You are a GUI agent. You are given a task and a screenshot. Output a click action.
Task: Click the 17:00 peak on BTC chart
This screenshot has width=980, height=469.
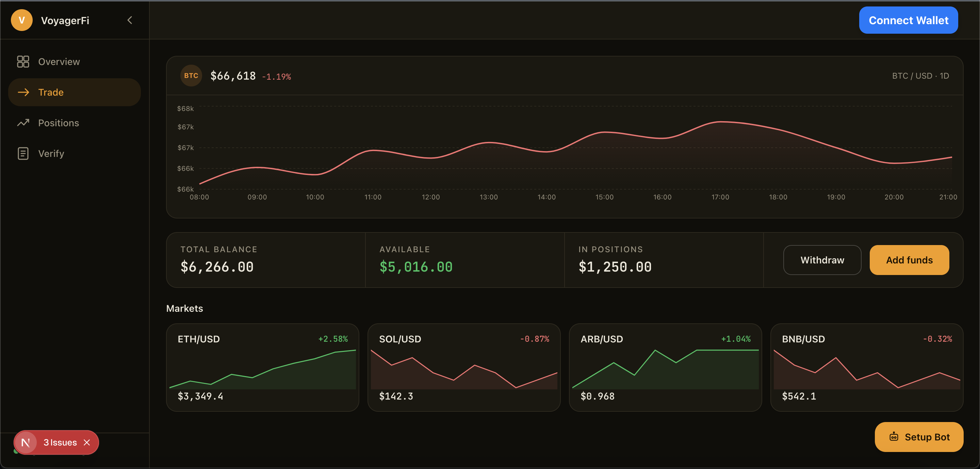click(x=720, y=122)
